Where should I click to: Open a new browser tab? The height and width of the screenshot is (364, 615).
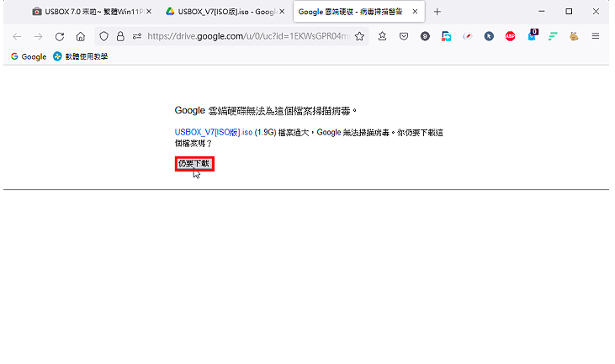[x=437, y=12]
